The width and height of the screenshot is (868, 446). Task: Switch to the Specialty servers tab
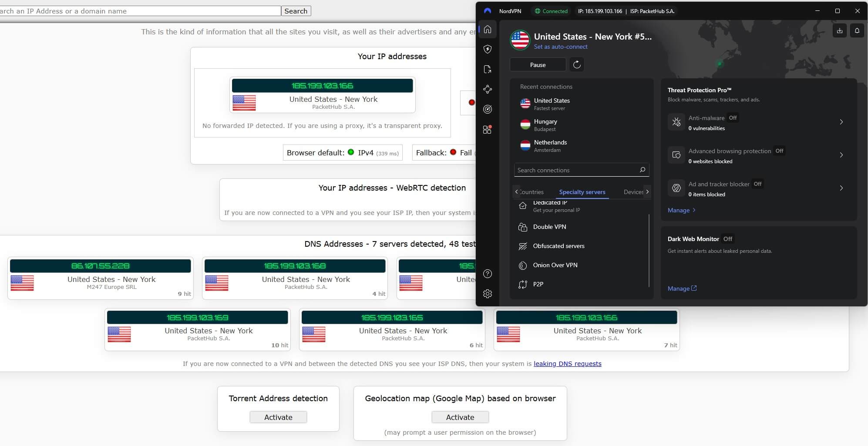582,192
